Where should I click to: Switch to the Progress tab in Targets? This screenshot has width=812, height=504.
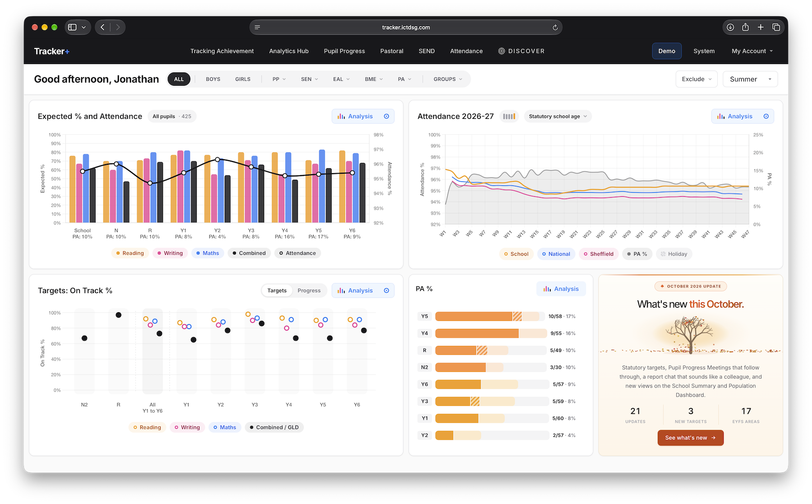tap(309, 291)
